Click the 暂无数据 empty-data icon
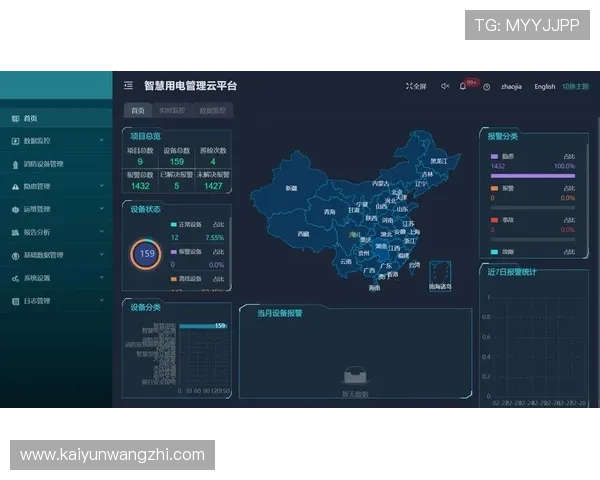 point(355,375)
